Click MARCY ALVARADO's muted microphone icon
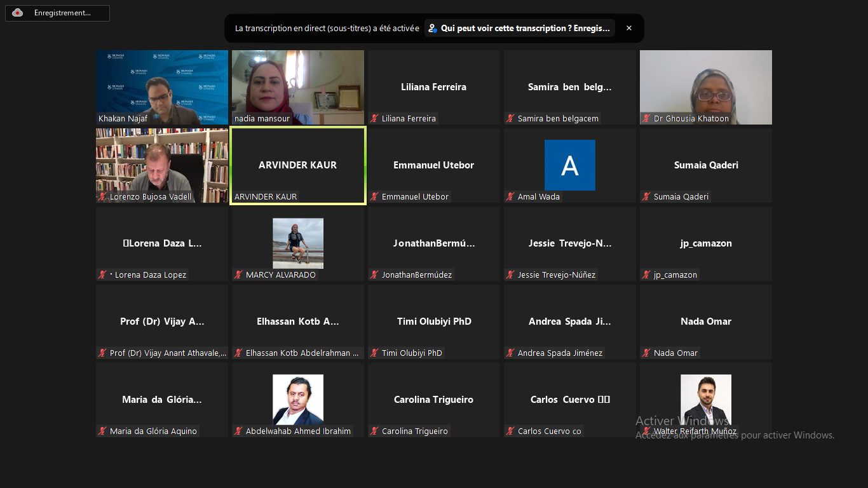This screenshot has width=868, height=488. pyautogui.click(x=239, y=275)
